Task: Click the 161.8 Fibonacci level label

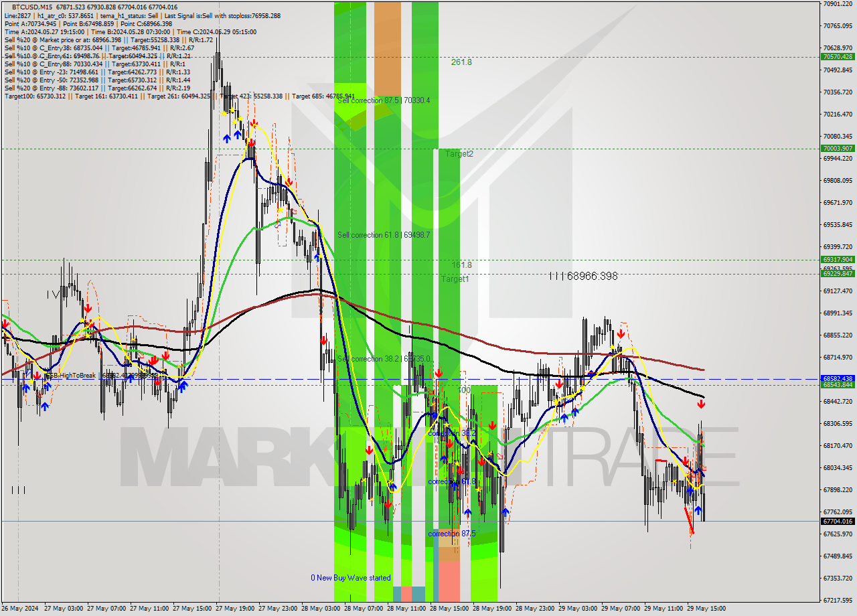Action: tap(461, 265)
